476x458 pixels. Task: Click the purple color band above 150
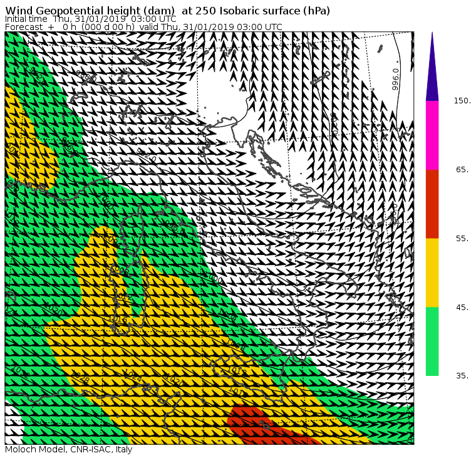(x=432, y=71)
